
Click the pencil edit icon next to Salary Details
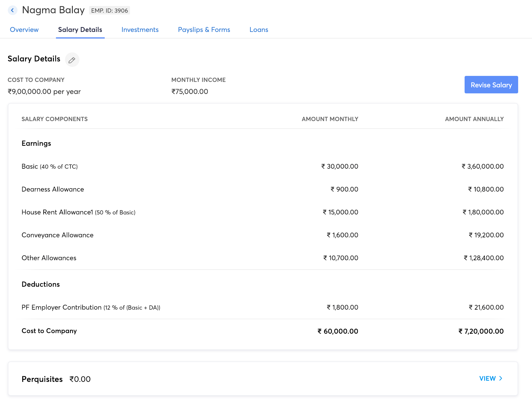pyautogui.click(x=72, y=60)
